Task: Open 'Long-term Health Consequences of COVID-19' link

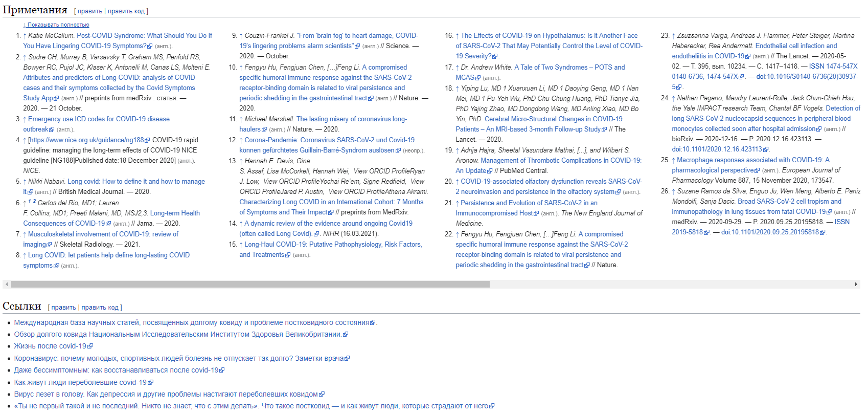Action: [111, 219]
